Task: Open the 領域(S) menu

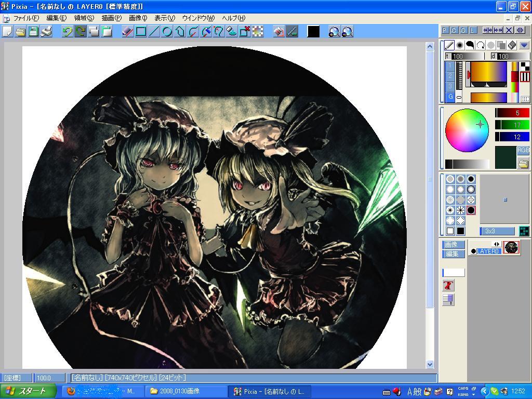Action: 84,18
